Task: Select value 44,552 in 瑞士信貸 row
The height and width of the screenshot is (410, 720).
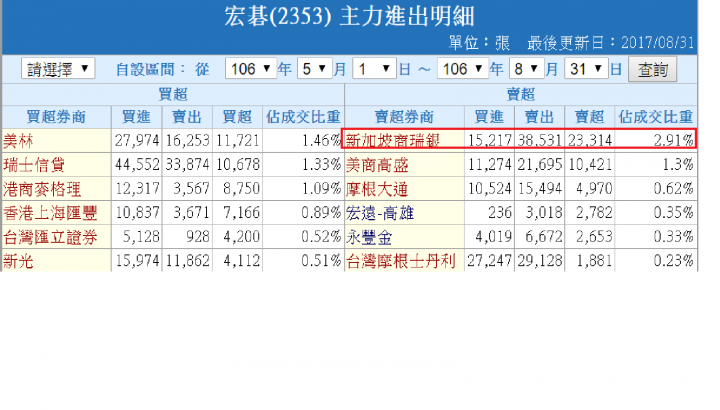Action: (137, 164)
